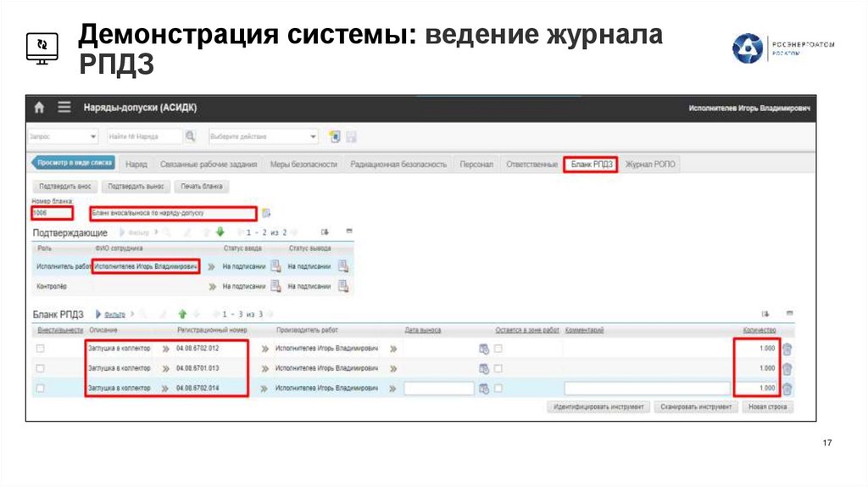Switch to the Персонал tab
The width and height of the screenshot is (868, 487).
click(476, 164)
